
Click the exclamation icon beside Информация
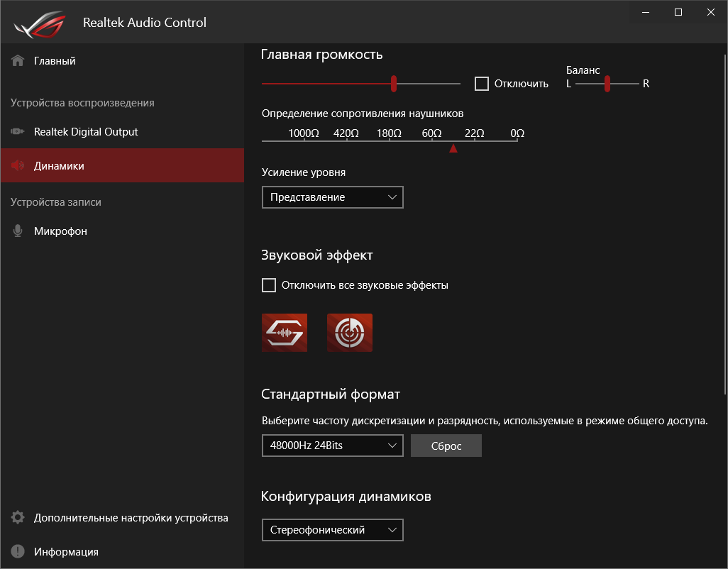click(18, 552)
